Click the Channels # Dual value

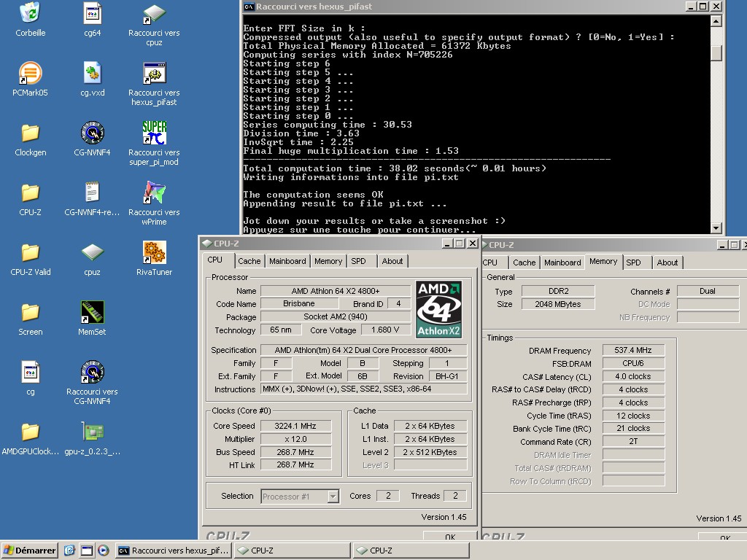708,291
